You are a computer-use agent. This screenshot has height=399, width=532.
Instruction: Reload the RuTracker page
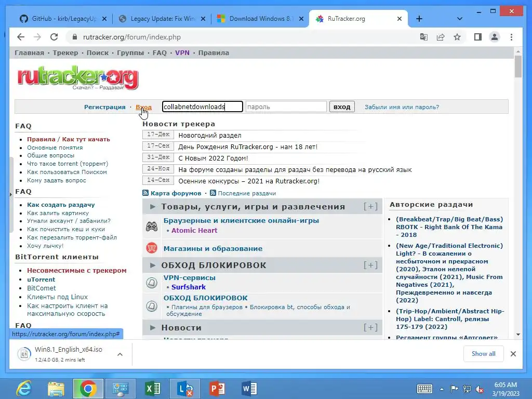coord(54,37)
